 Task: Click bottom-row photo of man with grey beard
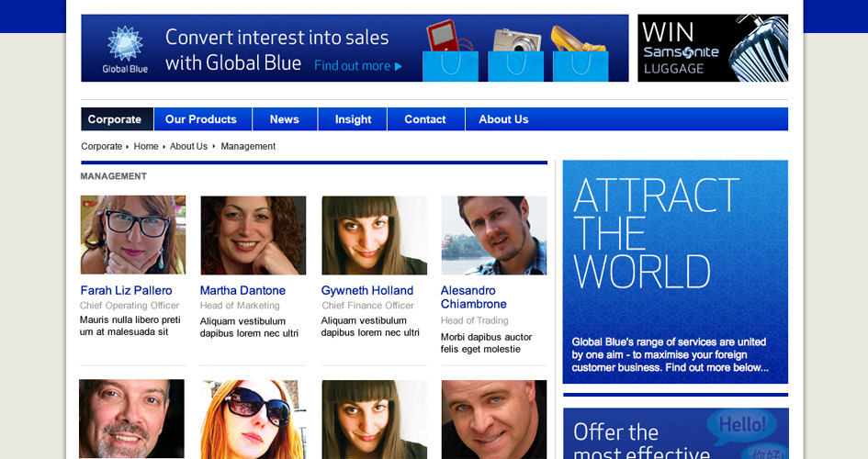point(131,419)
